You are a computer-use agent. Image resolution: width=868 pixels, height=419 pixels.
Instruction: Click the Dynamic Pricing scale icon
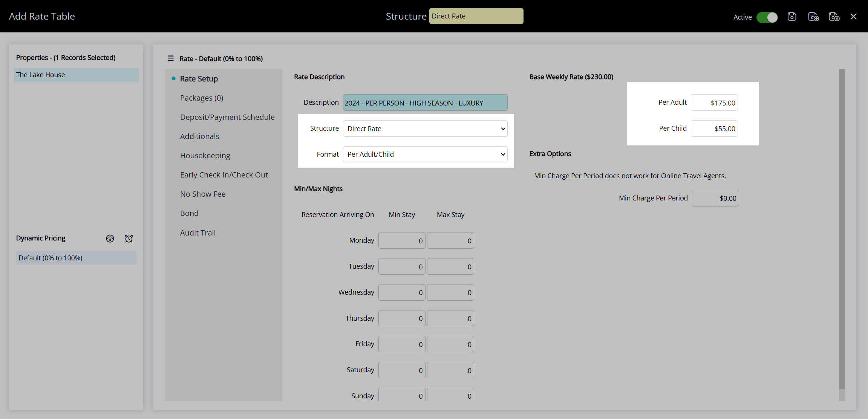coord(110,239)
